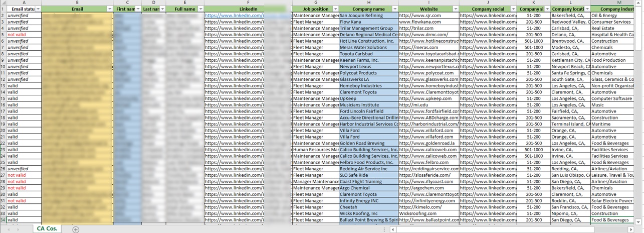
Task: Open the Last name filter dropdown
Action: click(163, 9)
